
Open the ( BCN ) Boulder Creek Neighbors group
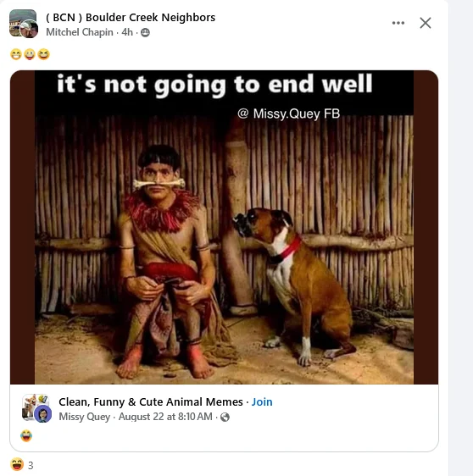pos(131,18)
